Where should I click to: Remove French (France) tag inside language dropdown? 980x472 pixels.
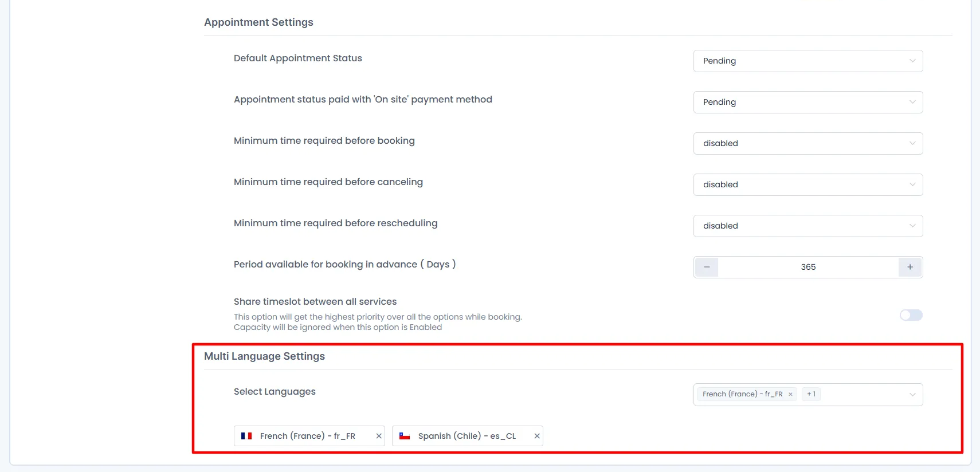tap(790, 394)
